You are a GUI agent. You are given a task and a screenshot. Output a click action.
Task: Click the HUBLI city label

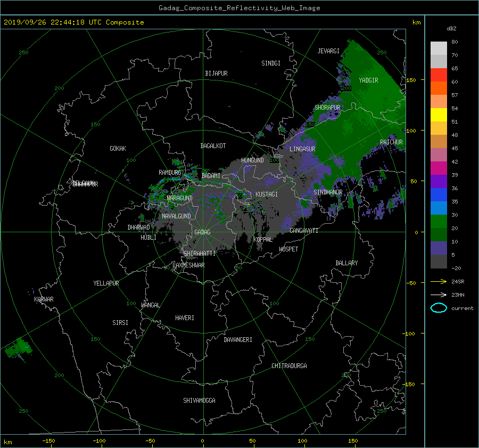tap(148, 238)
